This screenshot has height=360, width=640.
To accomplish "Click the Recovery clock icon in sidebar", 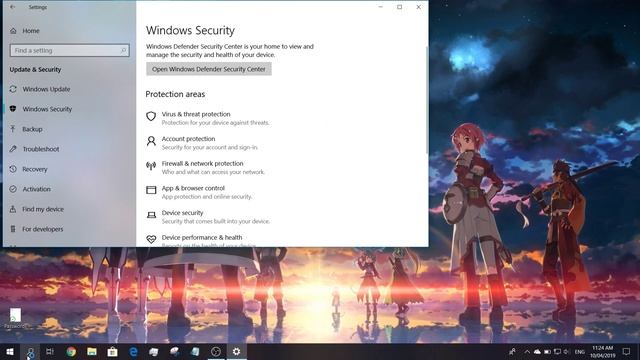I will click(13, 169).
